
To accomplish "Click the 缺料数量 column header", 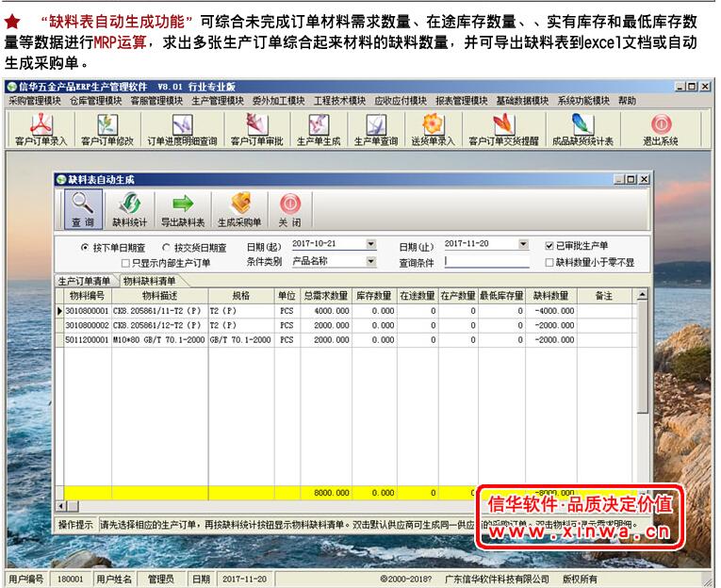I will pos(550,296).
